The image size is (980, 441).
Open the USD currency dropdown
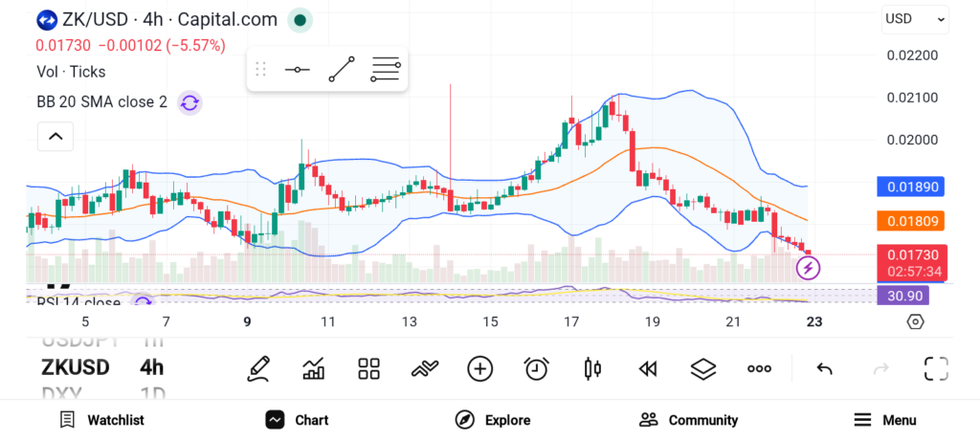pyautogui.click(x=914, y=18)
